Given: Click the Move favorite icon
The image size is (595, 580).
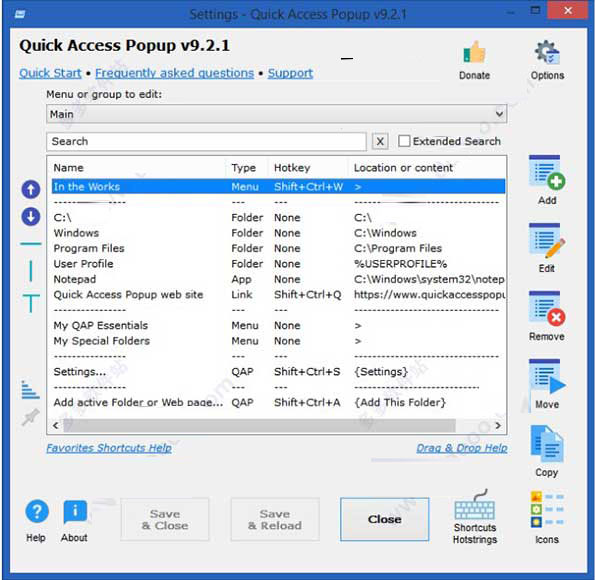Looking at the screenshot, I should click(x=547, y=377).
